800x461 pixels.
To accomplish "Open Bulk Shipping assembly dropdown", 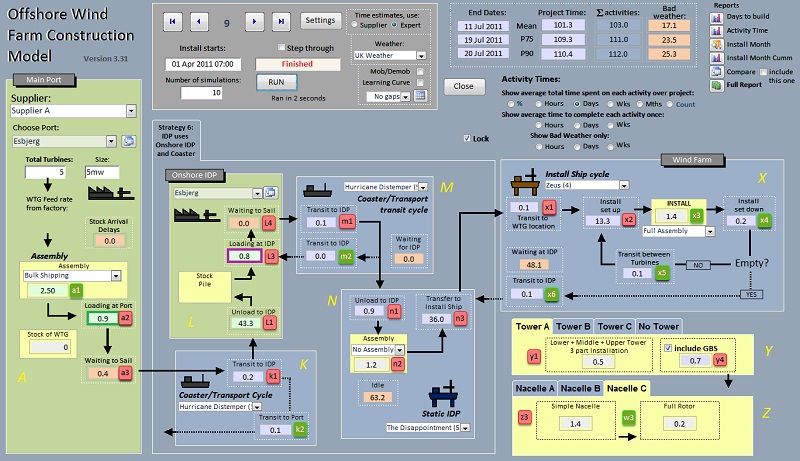I will tap(116, 275).
